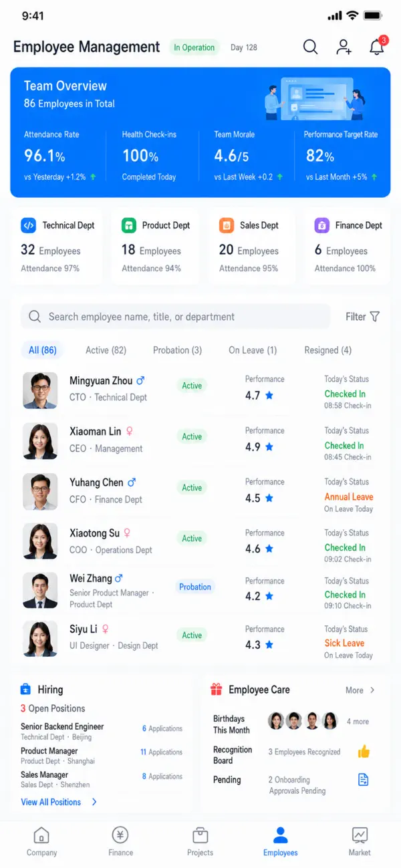Tap Employee Care gift icon
401x868 pixels.
pyautogui.click(x=216, y=690)
